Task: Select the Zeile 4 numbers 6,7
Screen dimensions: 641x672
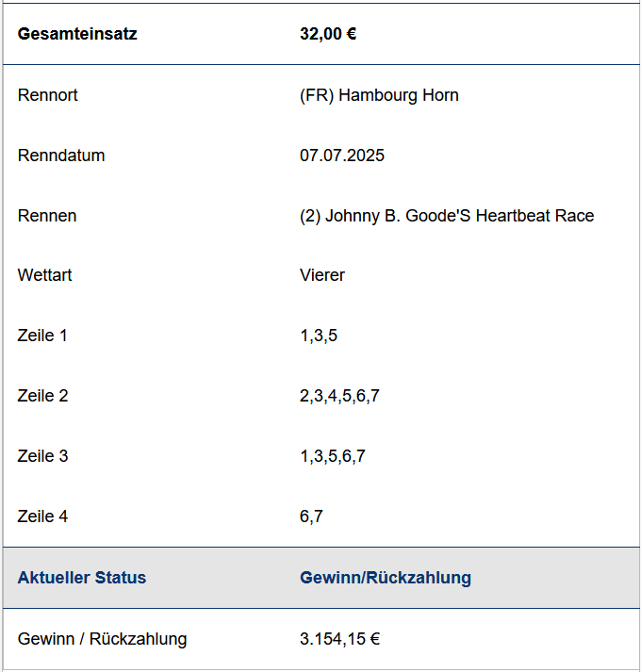Action: (311, 516)
